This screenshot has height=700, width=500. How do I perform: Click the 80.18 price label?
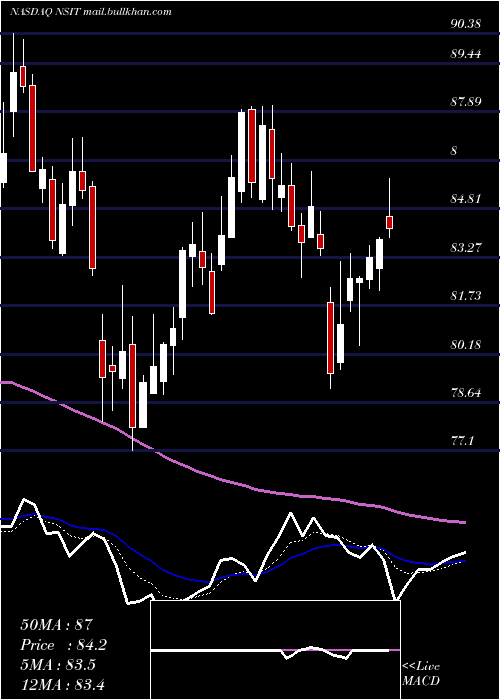466,345
